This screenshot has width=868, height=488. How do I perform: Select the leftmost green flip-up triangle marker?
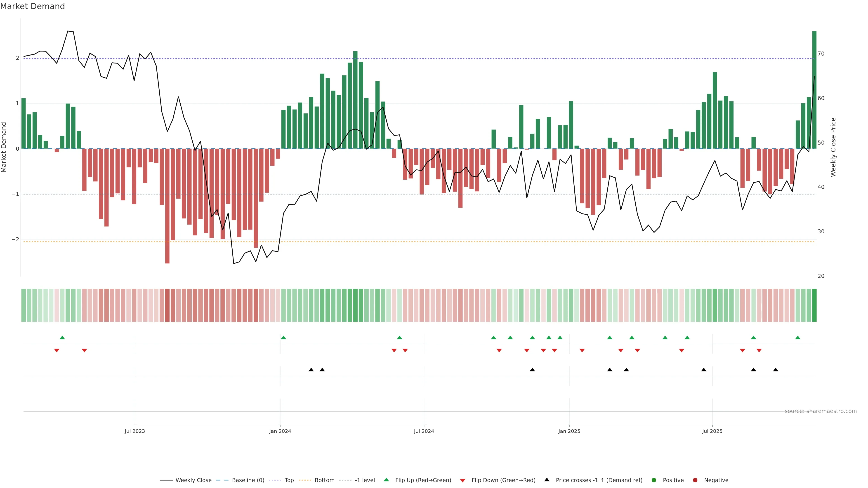tap(62, 338)
